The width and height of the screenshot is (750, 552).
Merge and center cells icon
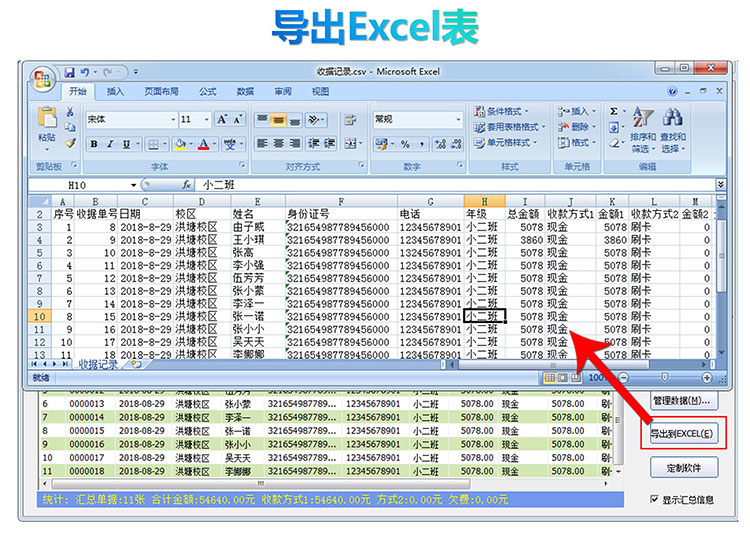(351, 143)
